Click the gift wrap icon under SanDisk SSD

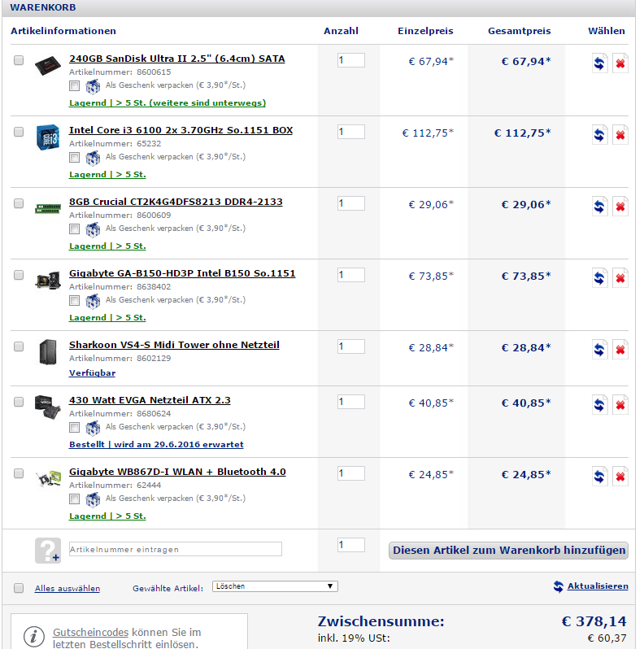(93, 86)
